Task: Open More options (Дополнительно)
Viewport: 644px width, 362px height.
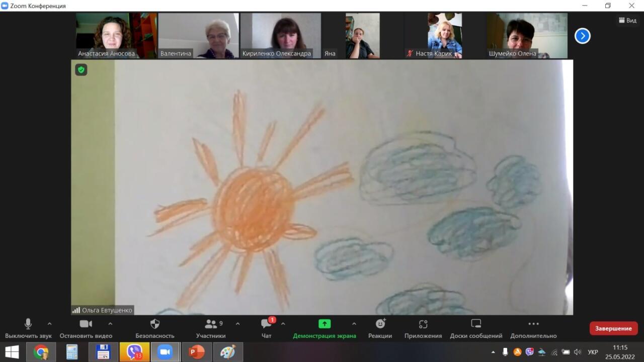Action: 533,328
